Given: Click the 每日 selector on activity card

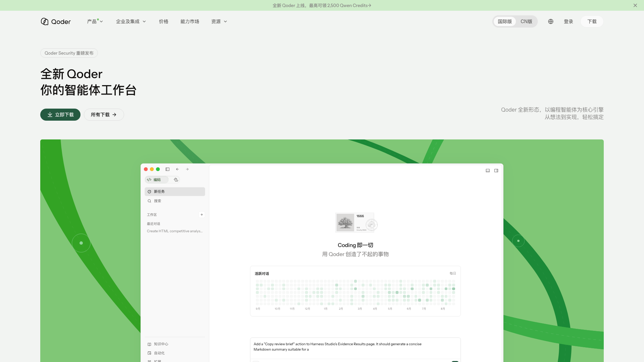Looking at the screenshot, I should pos(453,274).
